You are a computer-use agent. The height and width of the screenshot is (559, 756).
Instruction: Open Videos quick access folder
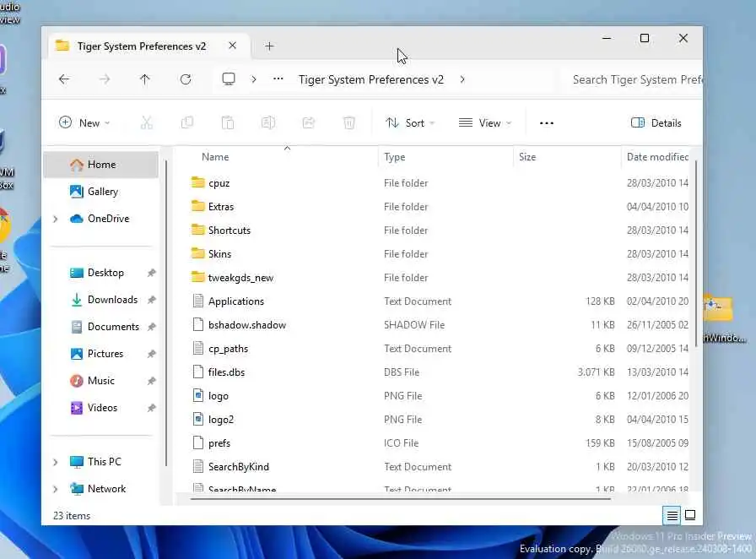[x=102, y=407]
